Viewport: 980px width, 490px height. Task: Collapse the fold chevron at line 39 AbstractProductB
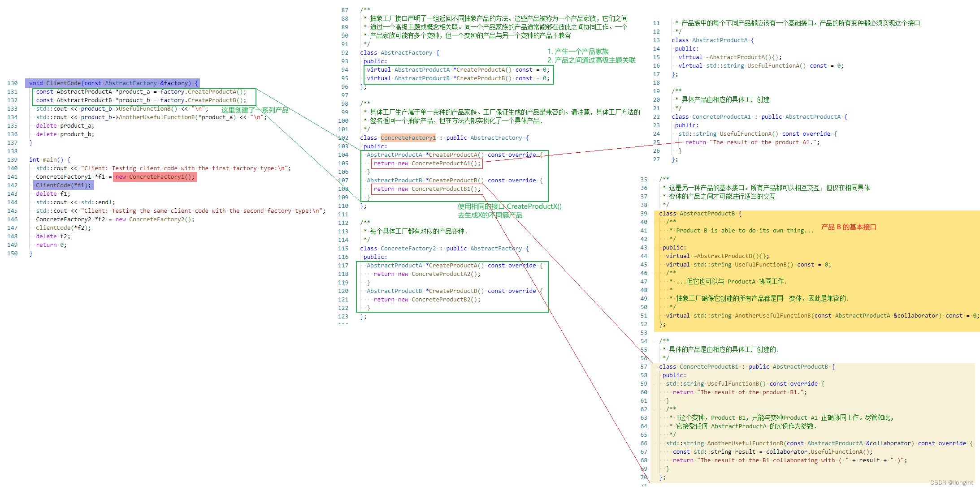(x=655, y=214)
